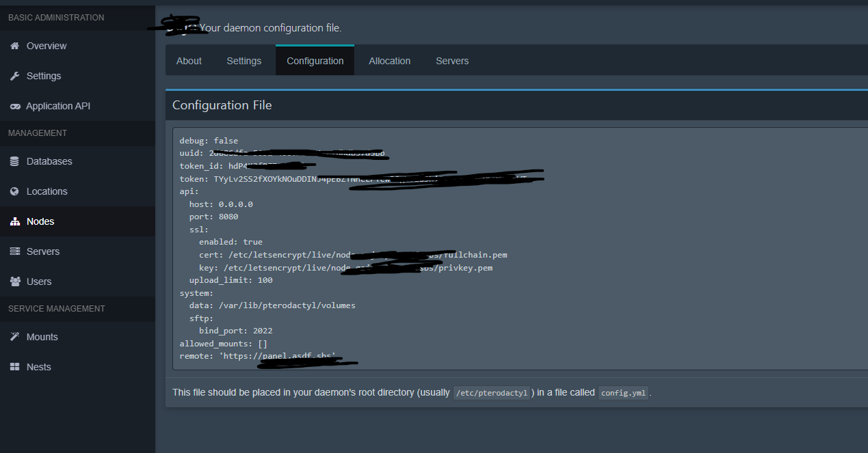Click the config.yml filename snippet
This screenshot has height=453, width=868.
pyautogui.click(x=623, y=393)
